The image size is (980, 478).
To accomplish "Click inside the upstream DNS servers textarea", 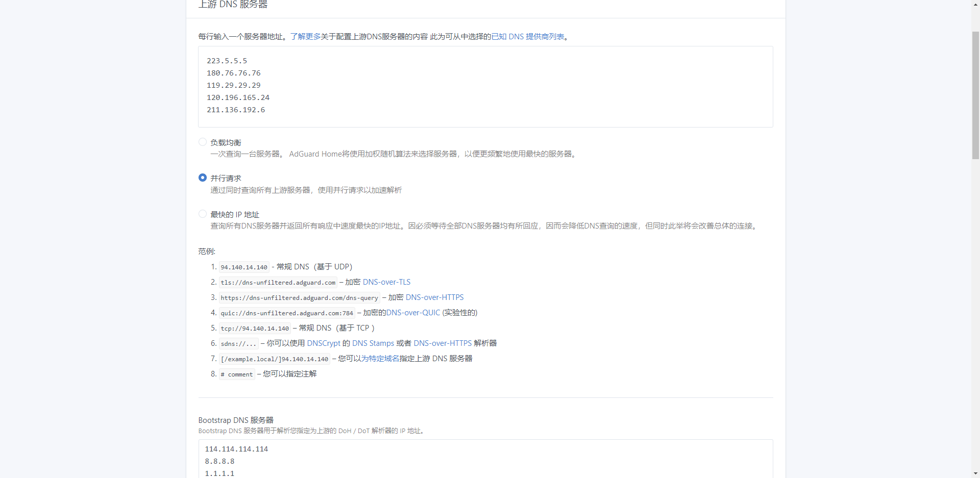I will pos(485,87).
